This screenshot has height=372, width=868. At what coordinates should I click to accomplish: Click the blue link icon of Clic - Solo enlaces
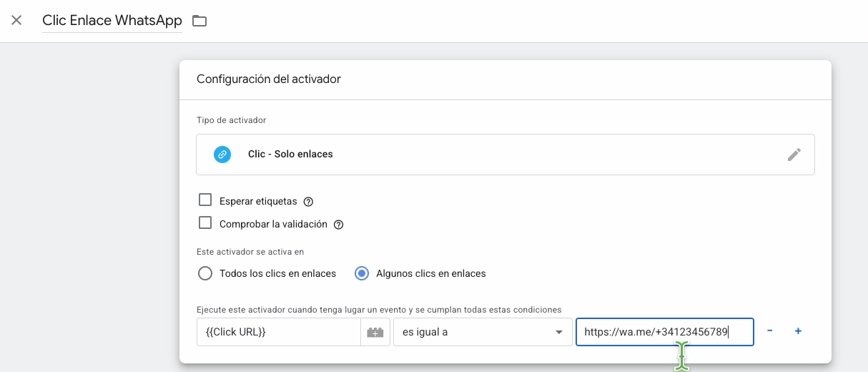[222, 154]
